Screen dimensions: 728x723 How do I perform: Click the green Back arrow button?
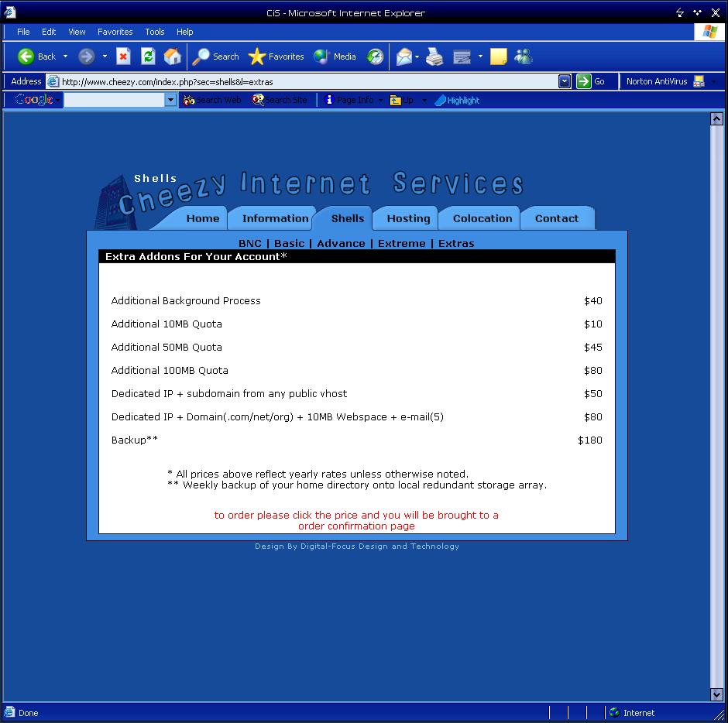26,57
